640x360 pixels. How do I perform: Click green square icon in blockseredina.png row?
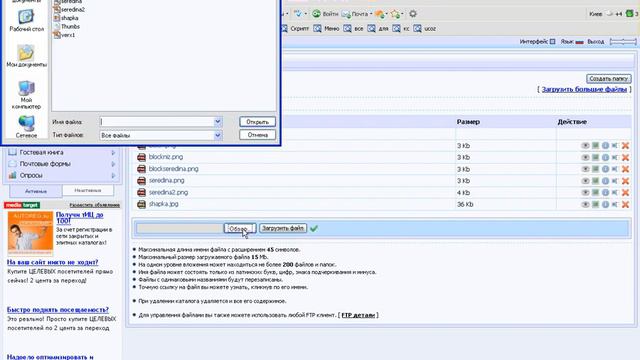coord(596,169)
